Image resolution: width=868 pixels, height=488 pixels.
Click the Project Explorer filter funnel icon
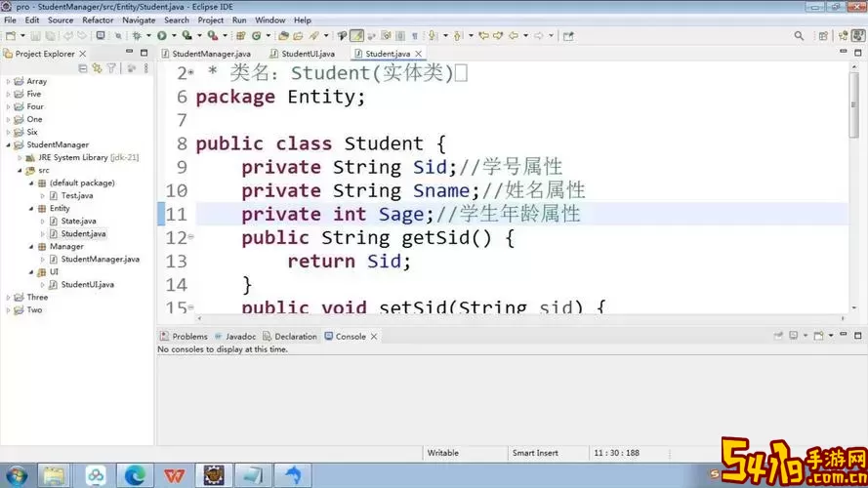[111, 68]
